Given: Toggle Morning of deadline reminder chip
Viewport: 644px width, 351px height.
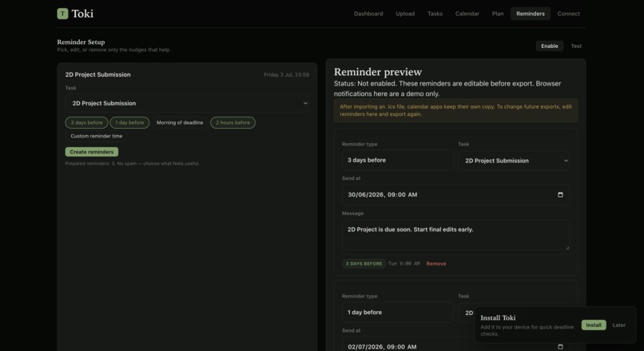Looking at the screenshot, I should [180, 122].
